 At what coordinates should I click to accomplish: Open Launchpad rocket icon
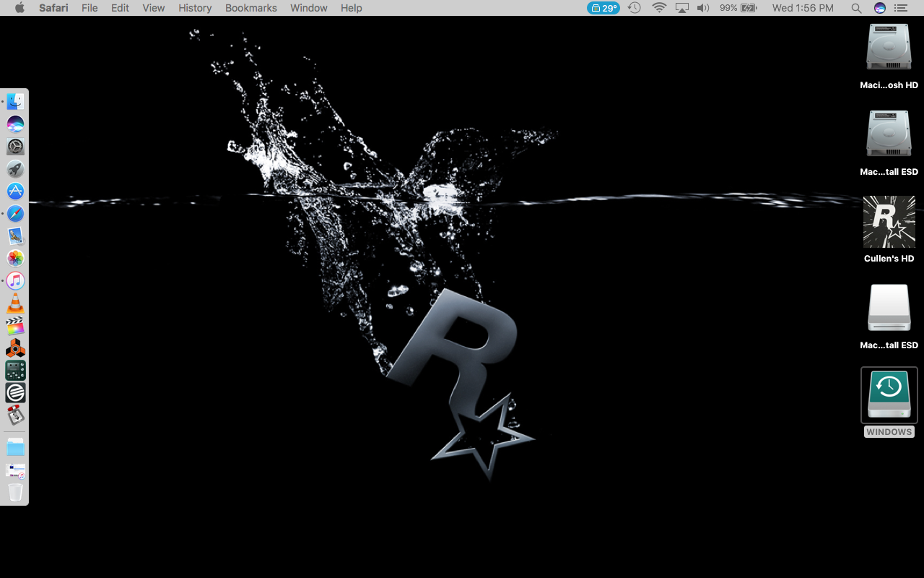tap(15, 169)
